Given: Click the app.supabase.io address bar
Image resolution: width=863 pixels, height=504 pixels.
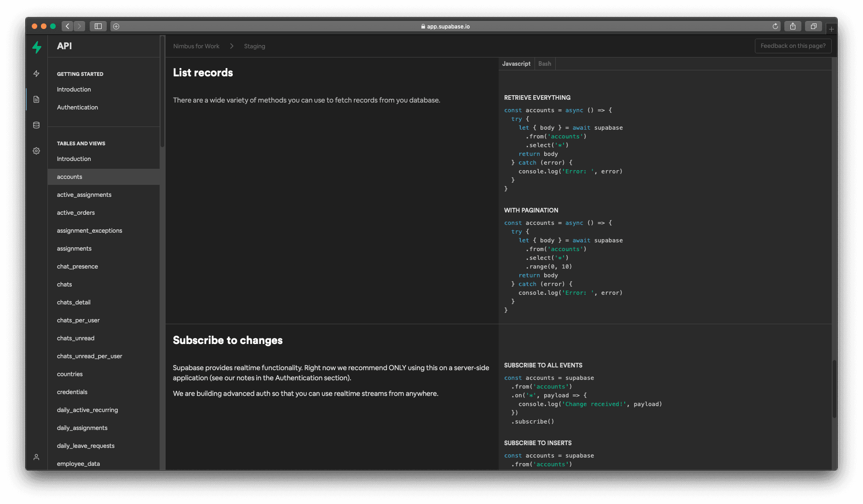Looking at the screenshot, I should 445,26.
